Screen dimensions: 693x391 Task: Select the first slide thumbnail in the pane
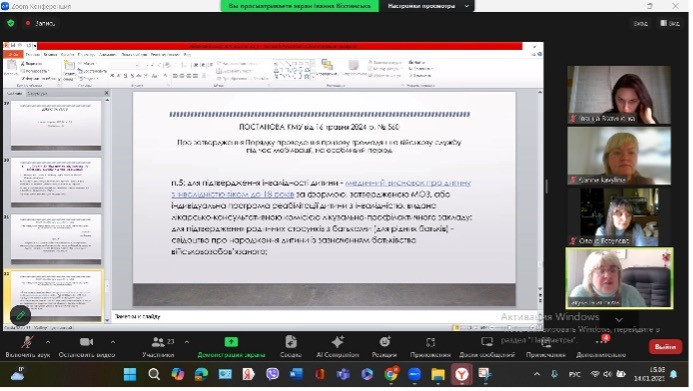(56, 125)
